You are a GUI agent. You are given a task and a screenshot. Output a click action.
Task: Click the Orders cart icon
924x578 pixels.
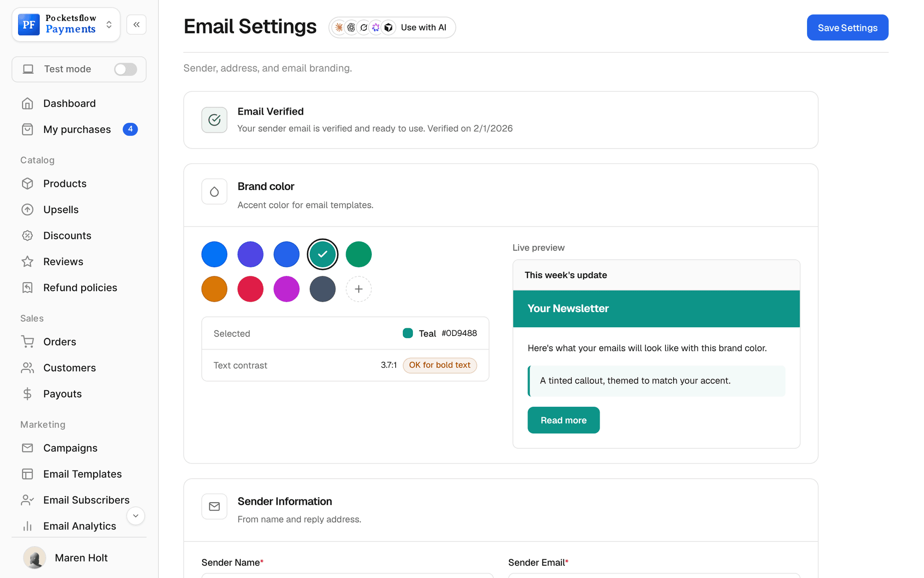[28, 342]
